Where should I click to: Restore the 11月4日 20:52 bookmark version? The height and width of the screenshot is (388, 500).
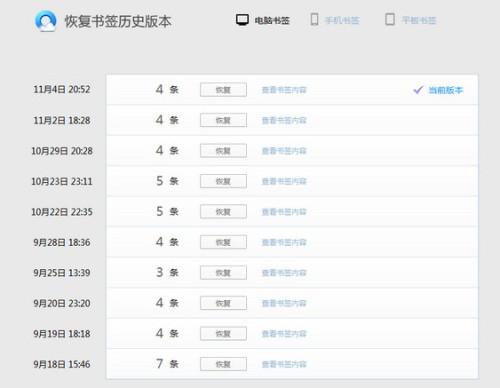(x=223, y=90)
